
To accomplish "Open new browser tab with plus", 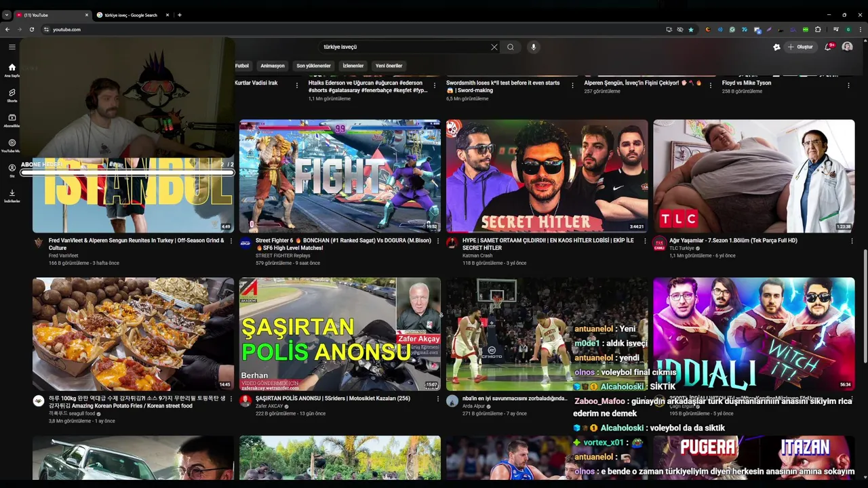I will point(180,15).
